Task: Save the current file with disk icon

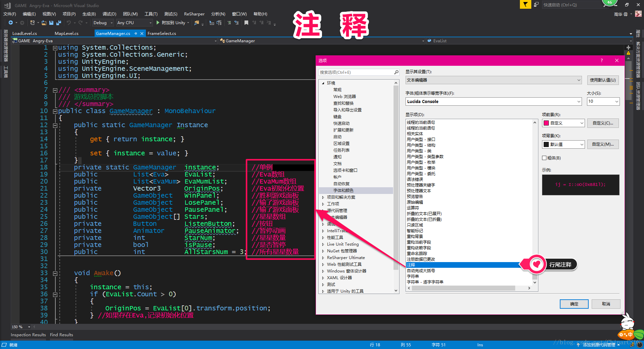Action: pyautogui.click(x=51, y=23)
